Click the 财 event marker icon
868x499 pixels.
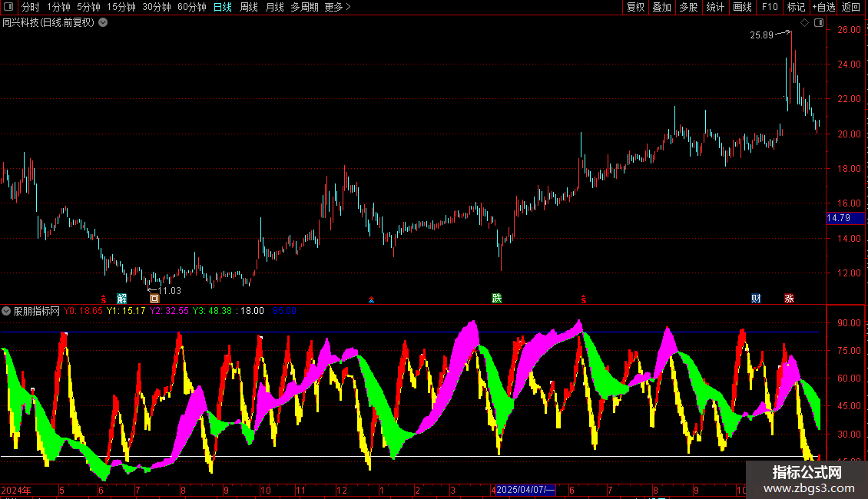coord(756,299)
